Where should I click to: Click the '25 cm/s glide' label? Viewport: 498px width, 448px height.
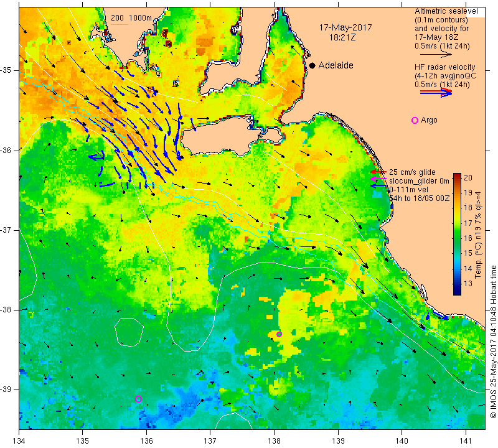(x=412, y=172)
